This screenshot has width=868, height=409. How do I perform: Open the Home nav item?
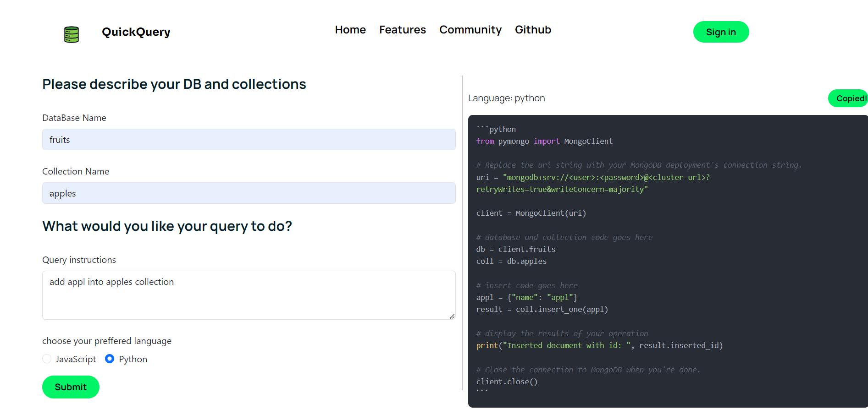tap(350, 30)
